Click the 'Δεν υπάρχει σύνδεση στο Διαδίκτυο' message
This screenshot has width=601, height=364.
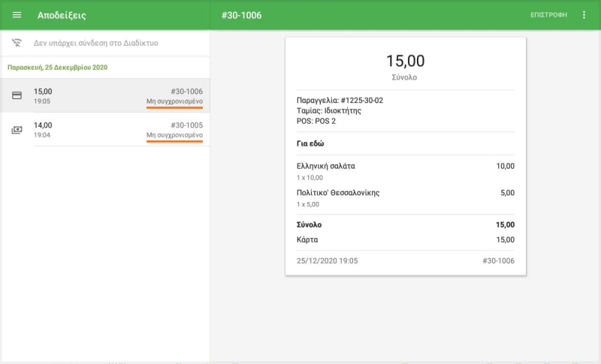[96, 43]
